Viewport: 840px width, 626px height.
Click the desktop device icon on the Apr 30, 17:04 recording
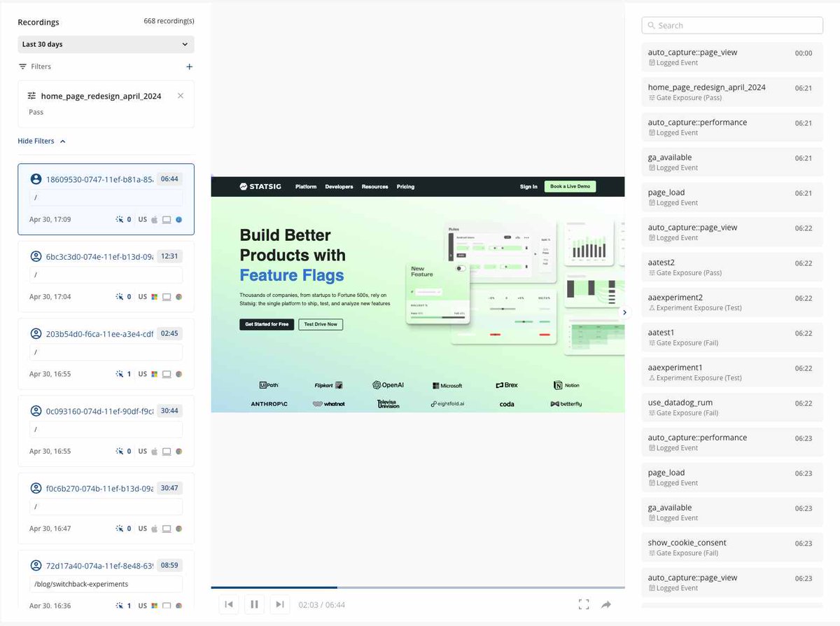coord(167,296)
